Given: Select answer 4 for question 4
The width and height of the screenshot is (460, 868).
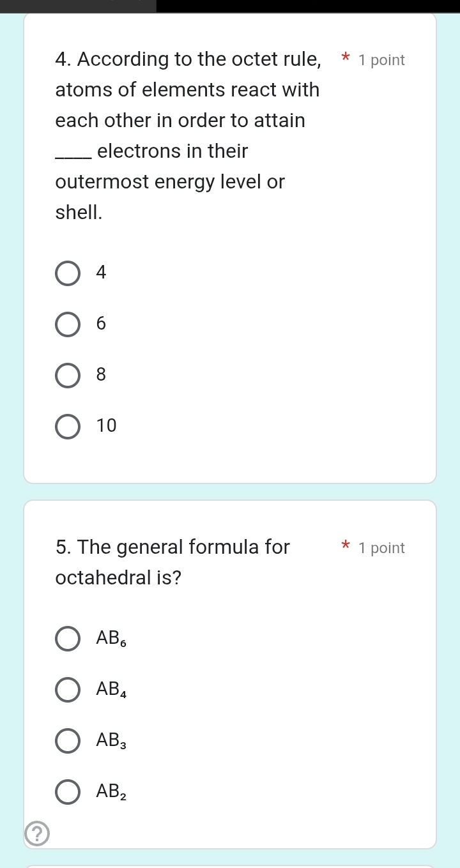Looking at the screenshot, I should pyautogui.click(x=67, y=273).
